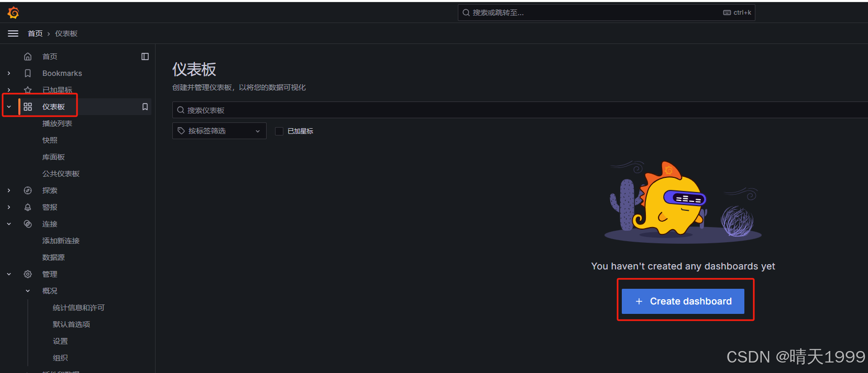Open 库面板 in the sidebar

tap(53, 157)
